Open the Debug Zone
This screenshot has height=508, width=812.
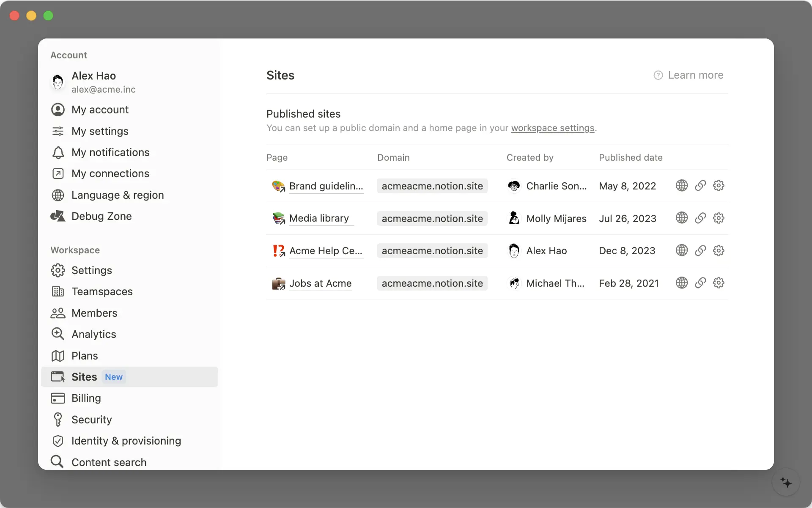coord(102,216)
